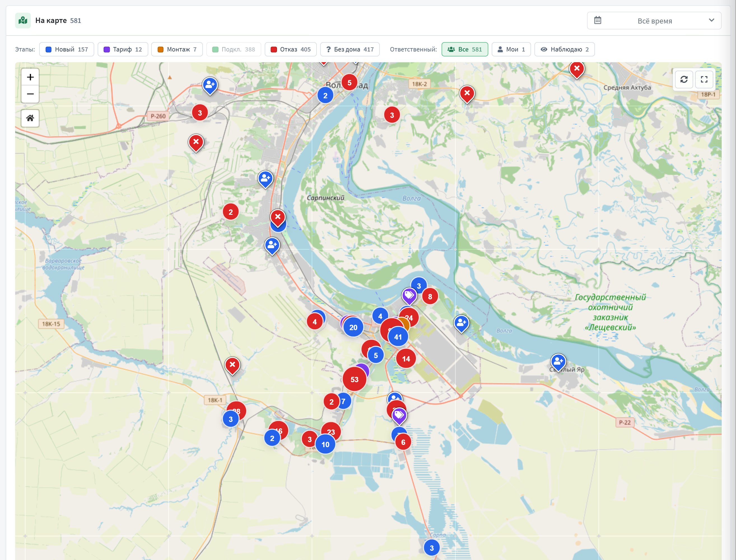Click the chevron arrow of date dropdown
This screenshot has width=736, height=560.
click(711, 20)
